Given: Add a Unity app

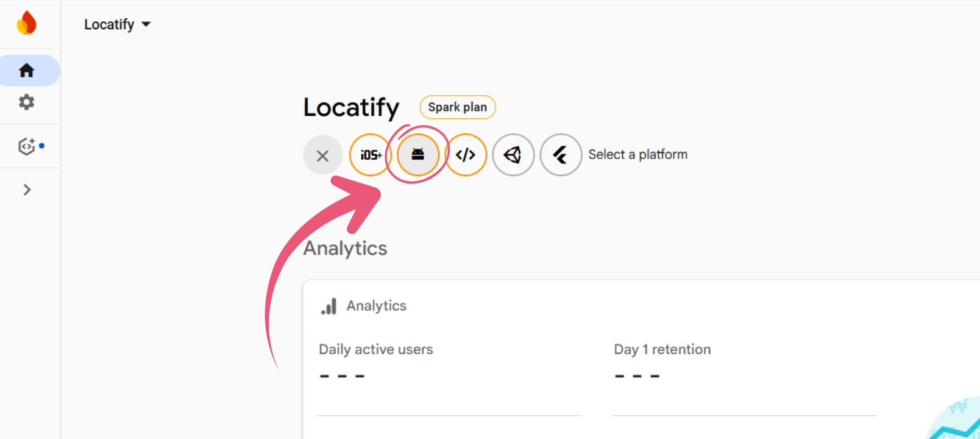Looking at the screenshot, I should (x=513, y=155).
